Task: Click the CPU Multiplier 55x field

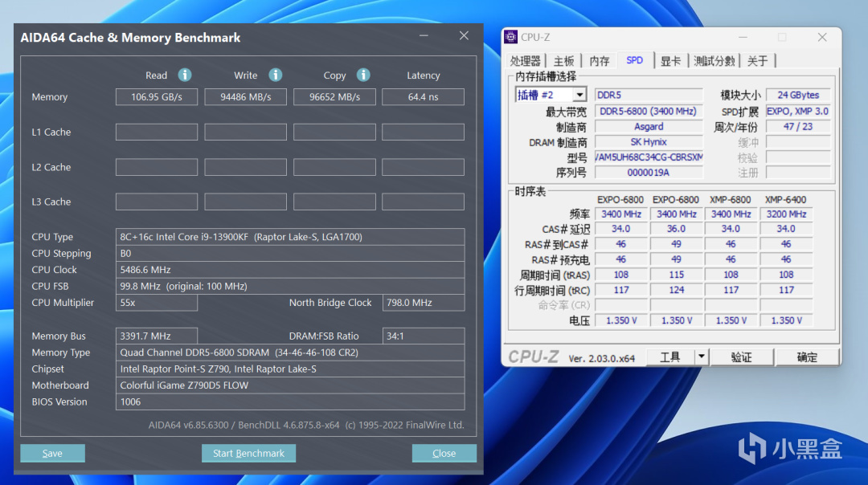Action: pos(157,303)
